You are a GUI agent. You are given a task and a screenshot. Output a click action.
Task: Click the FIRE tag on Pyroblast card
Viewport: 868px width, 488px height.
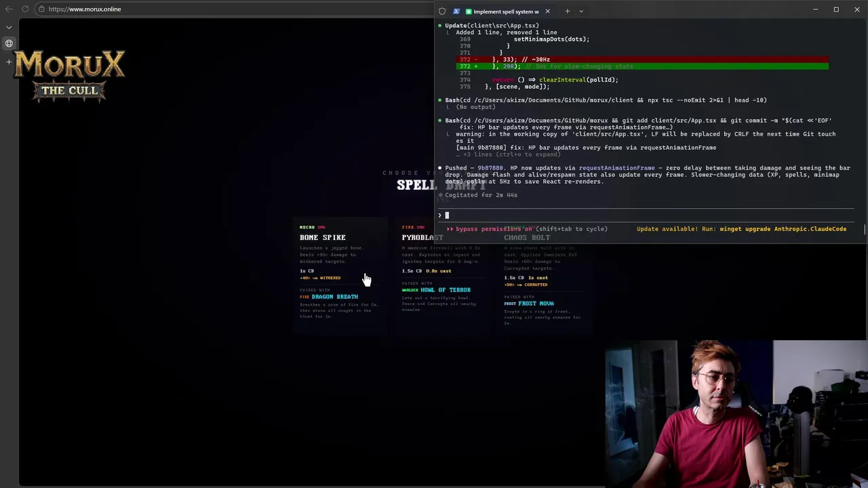coord(408,227)
